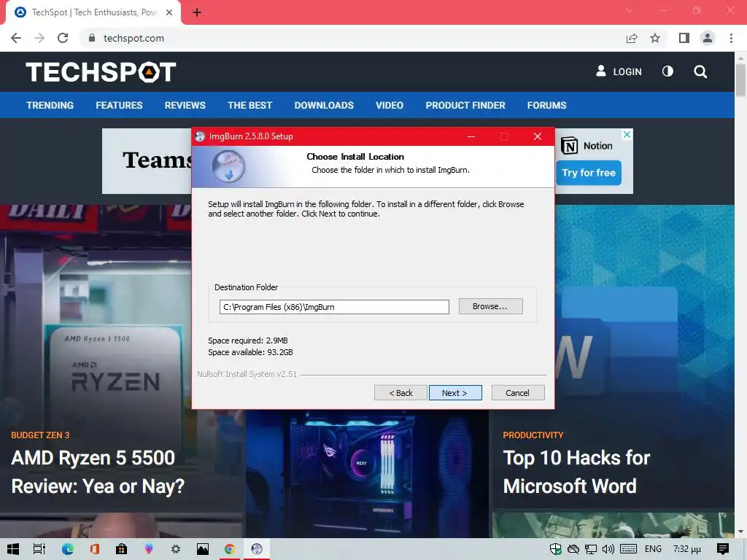This screenshot has height=560, width=747.
Task: Open Task View in taskbar
Action: coord(39,549)
